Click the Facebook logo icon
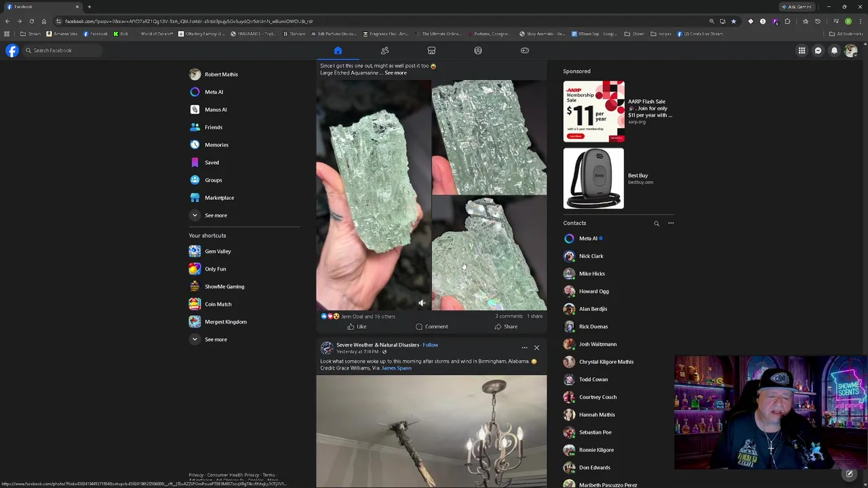 coord(12,50)
